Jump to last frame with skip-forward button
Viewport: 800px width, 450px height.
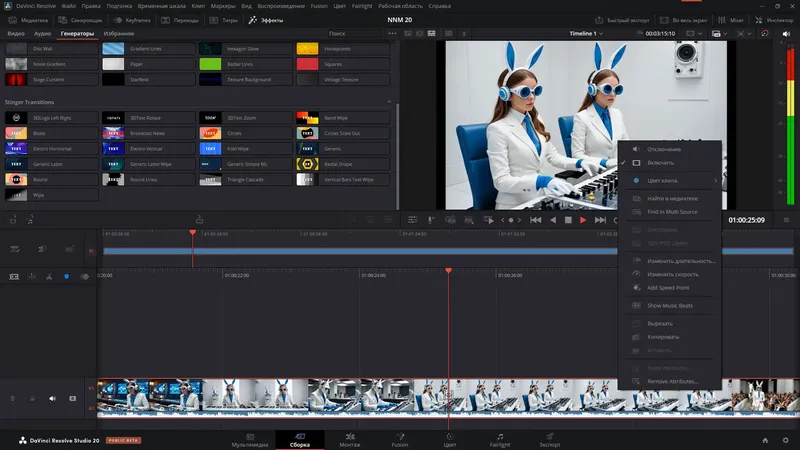coord(600,220)
